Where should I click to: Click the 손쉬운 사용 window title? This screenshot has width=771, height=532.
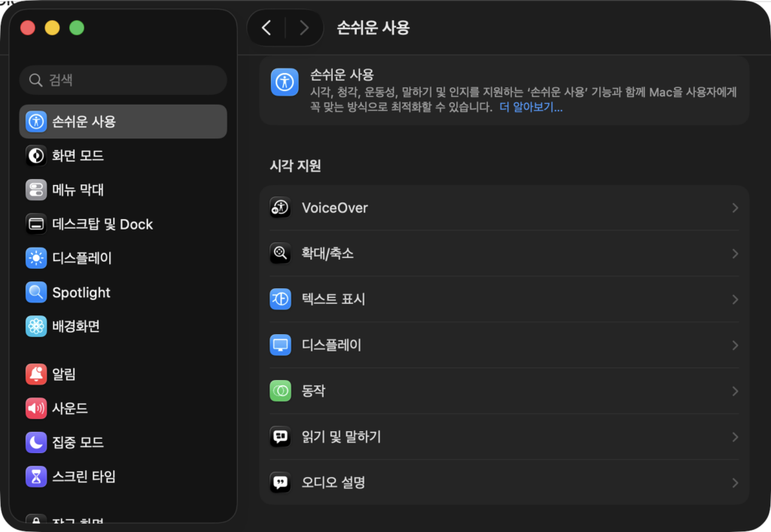[x=373, y=28]
